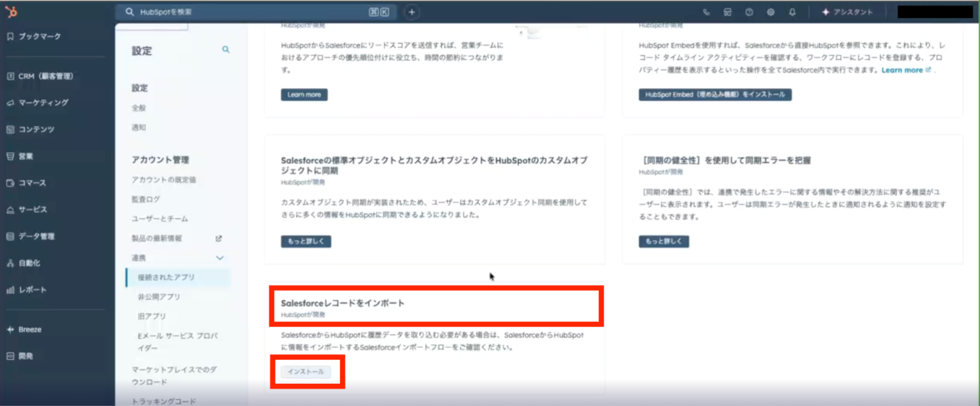Click インストール under Salesforce record import

point(305,372)
